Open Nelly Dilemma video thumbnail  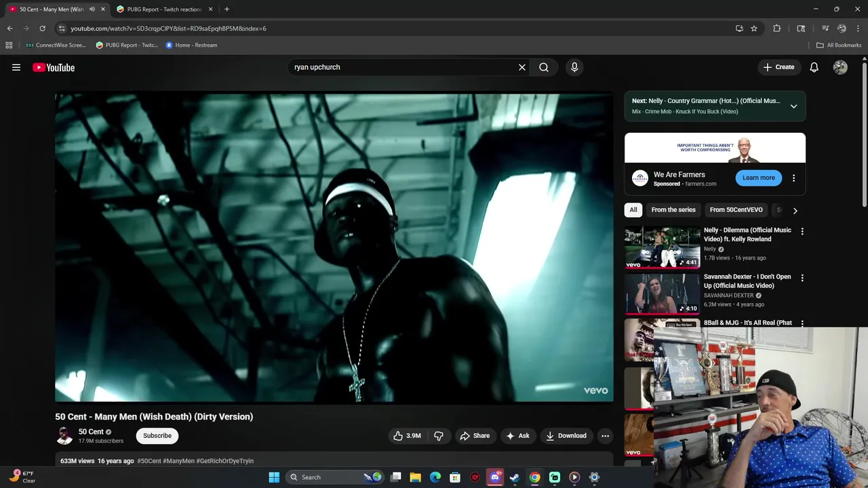(x=662, y=247)
